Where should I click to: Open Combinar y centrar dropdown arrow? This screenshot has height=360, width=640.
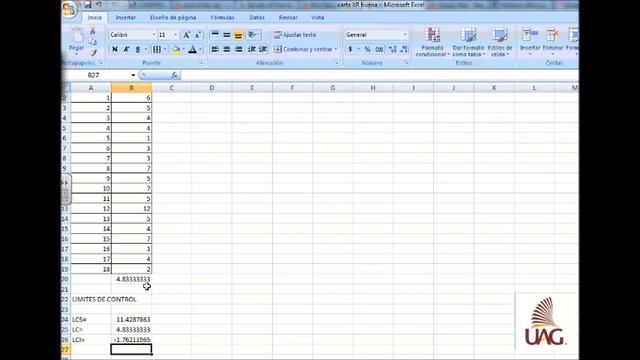pyautogui.click(x=336, y=49)
